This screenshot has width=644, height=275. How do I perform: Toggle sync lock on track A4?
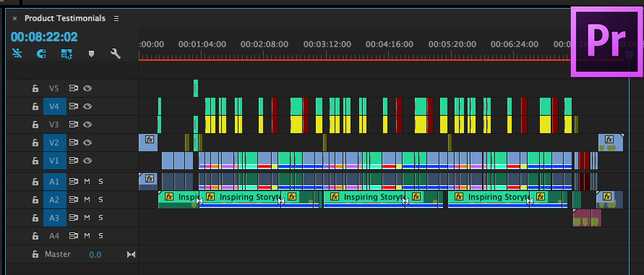74,236
